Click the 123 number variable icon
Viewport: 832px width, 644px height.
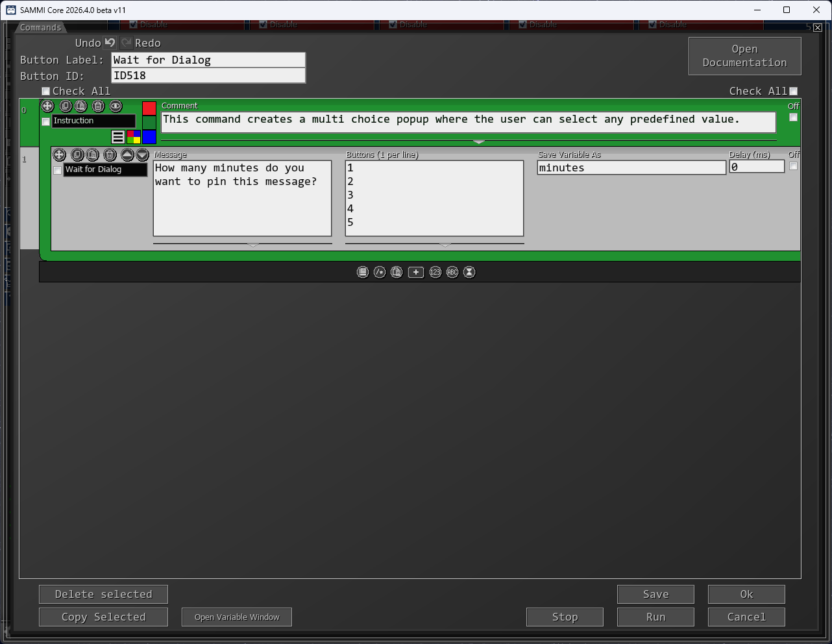coord(435,272)
